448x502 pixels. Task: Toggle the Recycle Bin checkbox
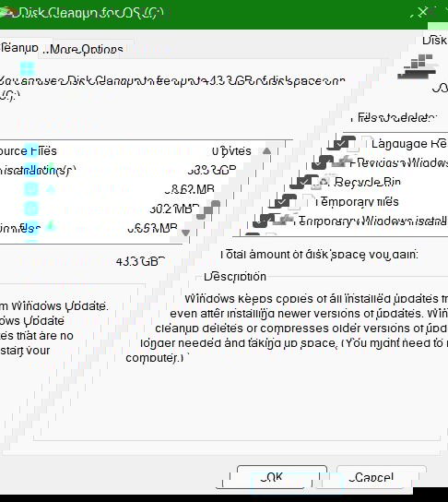click(x=303, y=182)
